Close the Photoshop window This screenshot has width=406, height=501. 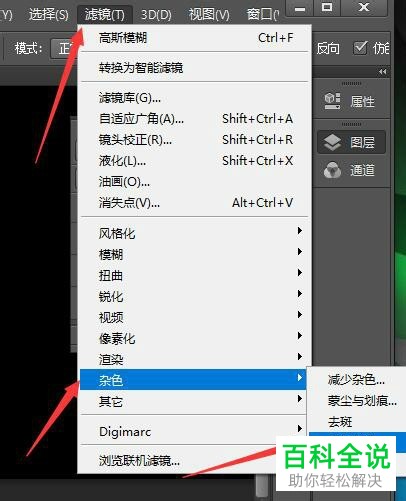click(364, 8)
